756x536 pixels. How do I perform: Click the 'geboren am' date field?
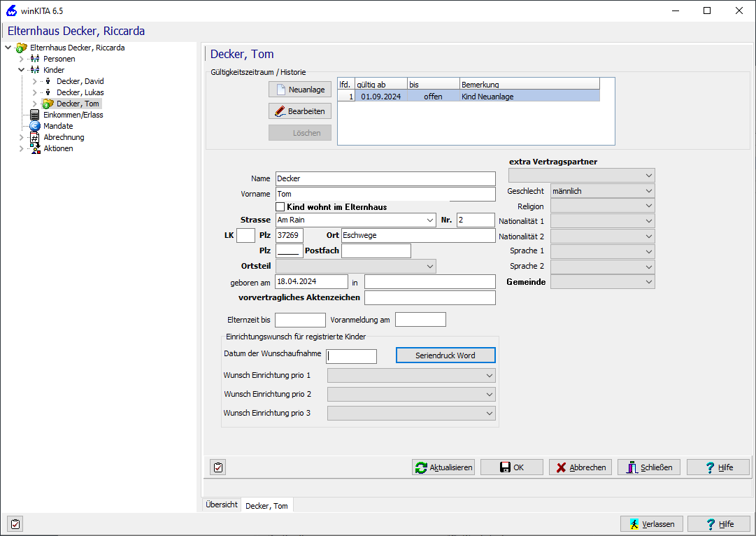pyautogui.click(x=311, y=281)
